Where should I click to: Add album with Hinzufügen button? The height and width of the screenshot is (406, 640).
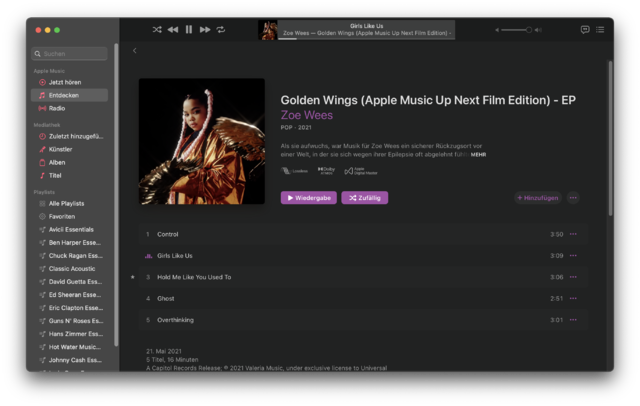pos(538,198)
